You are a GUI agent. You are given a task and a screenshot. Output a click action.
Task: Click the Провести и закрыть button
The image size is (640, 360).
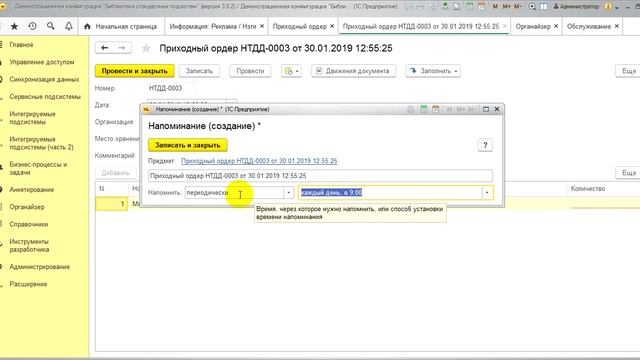tap(134, 71)
